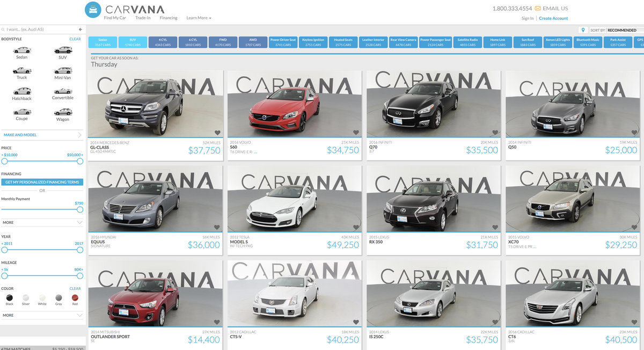Collapse the sidebar with the arrow icon
This screenshot has width=644, height=350.
tap(80, 30)
